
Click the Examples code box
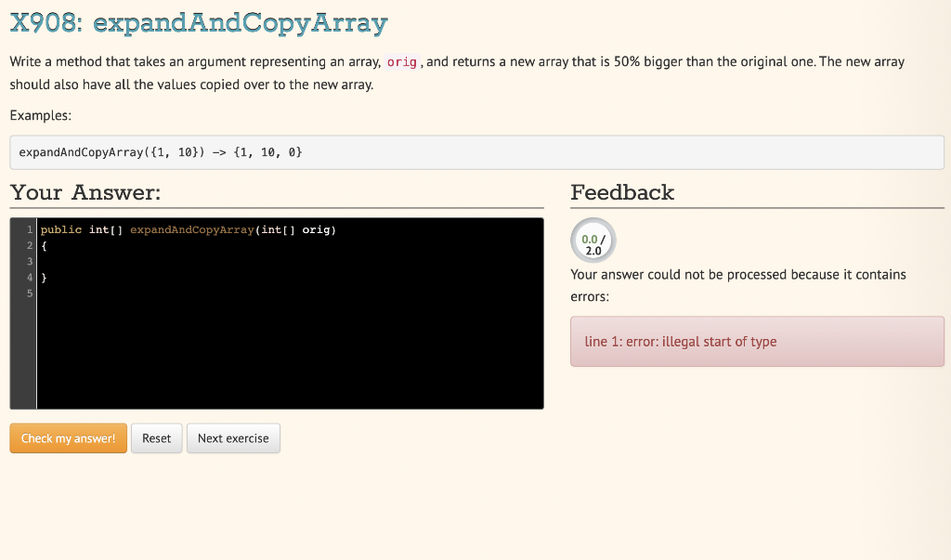tap(475, 151)
